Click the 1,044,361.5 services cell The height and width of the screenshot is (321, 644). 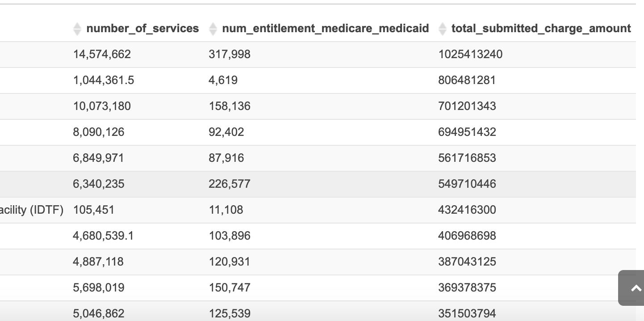[x=104, y=80]
